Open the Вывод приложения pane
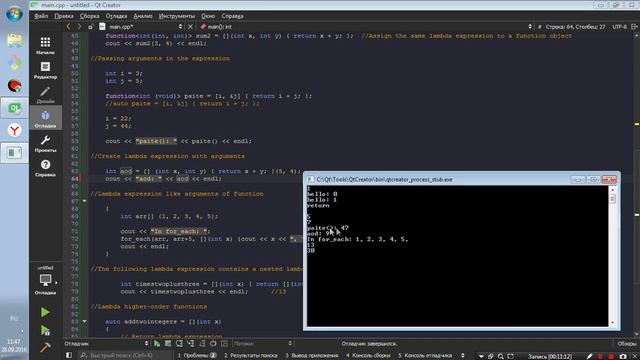The height and width of the screenshot is (360, 640). point(312,356)
